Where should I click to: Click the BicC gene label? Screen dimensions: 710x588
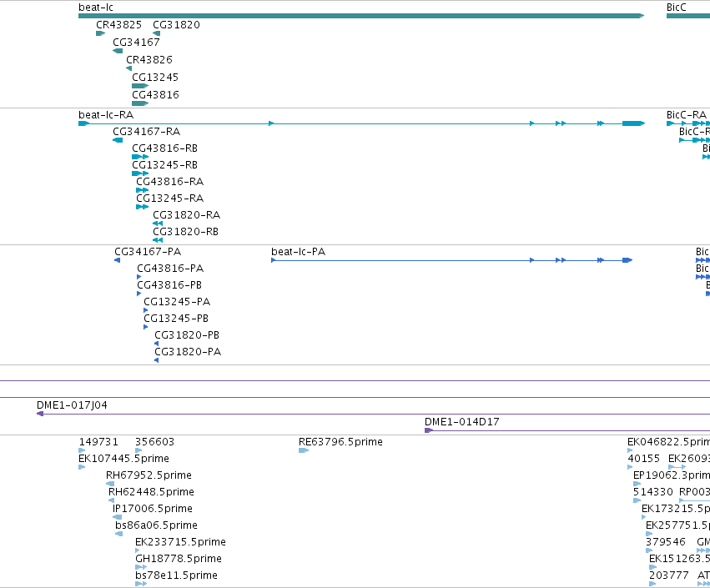coord(676,8)
